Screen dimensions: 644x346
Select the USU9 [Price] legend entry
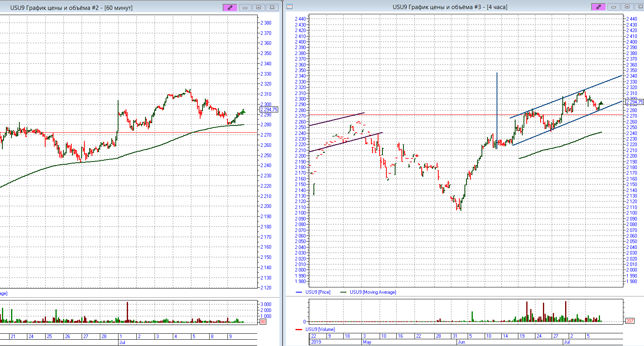pos(317,292)
